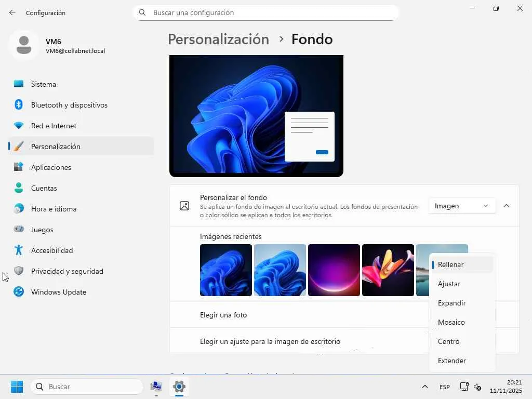This screenshot has width=532, height=399.
Task: Click Elegir un ajuste para la imagen text
Action: 270,341
